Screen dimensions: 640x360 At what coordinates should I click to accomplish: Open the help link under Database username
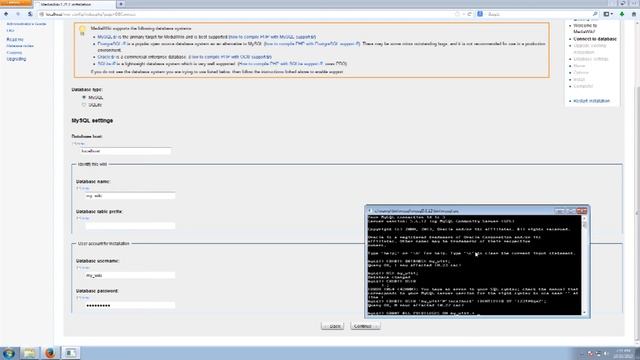pos(83,268)
